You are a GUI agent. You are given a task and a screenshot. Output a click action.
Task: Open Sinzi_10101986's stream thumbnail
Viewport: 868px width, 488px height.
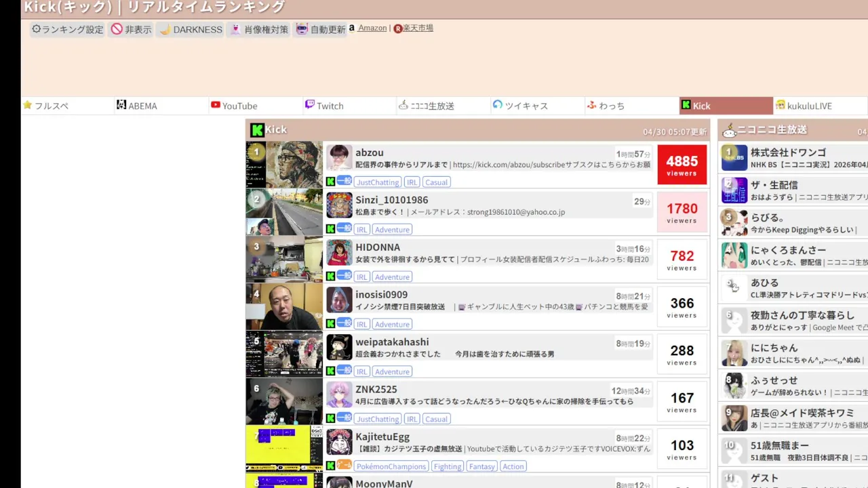pos(284,212)
